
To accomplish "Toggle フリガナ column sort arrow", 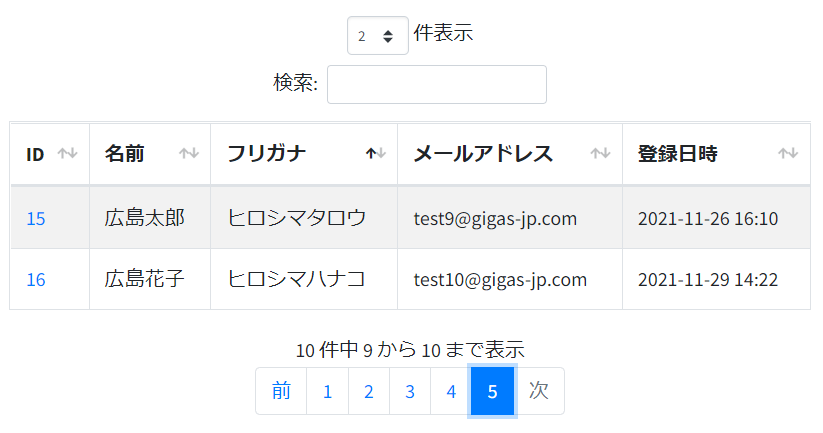I will point(376,153).
